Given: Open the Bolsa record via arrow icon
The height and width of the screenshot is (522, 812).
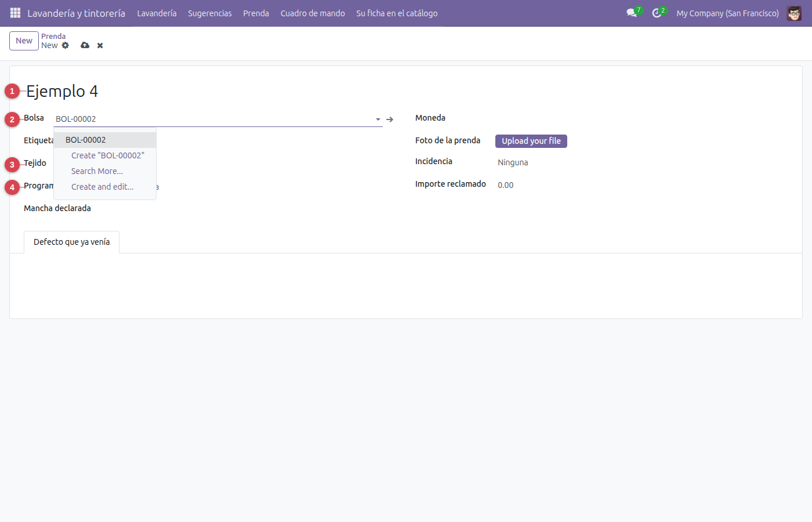Looking at the screenshot, I should click(x=390, y=119).
